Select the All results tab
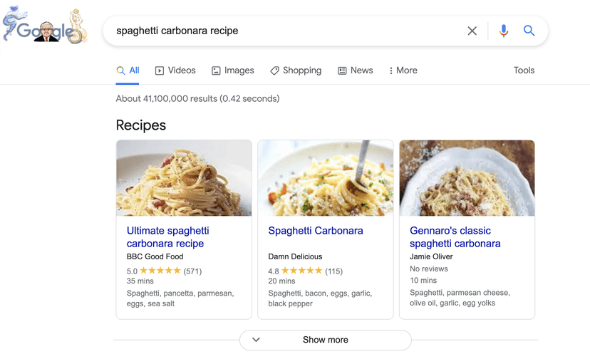 point(128,71)
